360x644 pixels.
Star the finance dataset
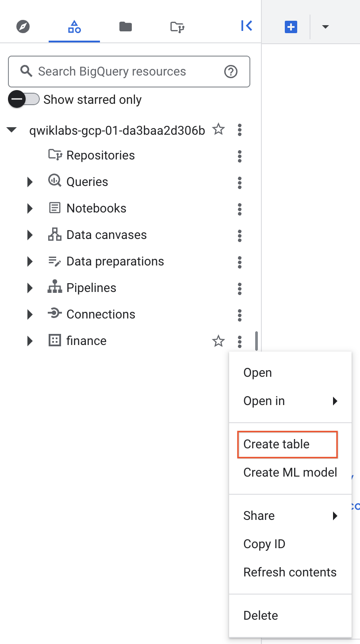pyautogui.click(x=218, y=341)
